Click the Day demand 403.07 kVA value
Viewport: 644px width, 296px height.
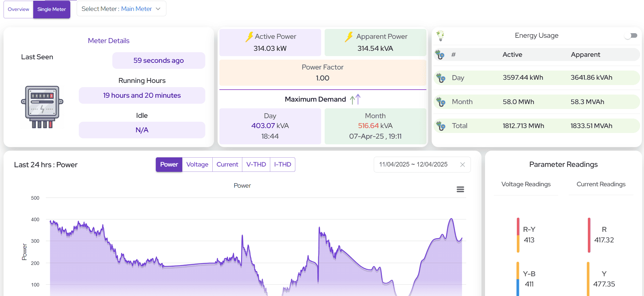pos(270,126)
